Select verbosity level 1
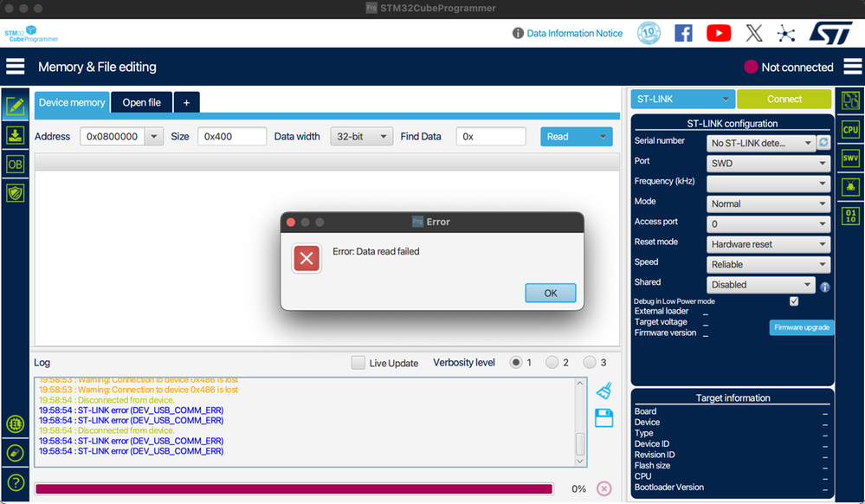 (x=516, y=363)
